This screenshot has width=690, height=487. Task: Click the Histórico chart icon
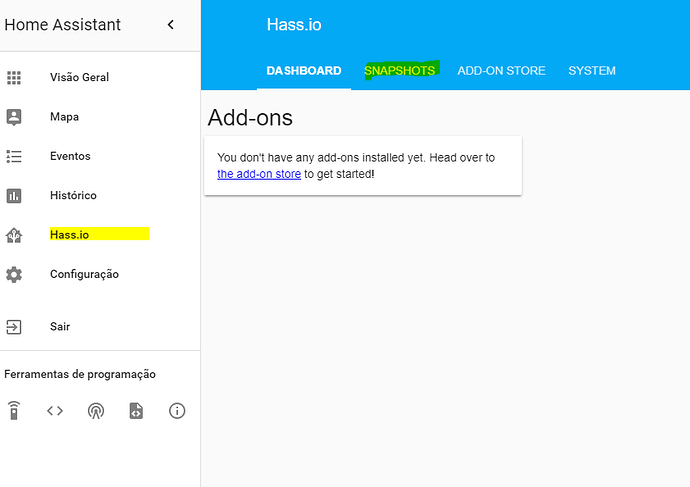pos(14,196)
